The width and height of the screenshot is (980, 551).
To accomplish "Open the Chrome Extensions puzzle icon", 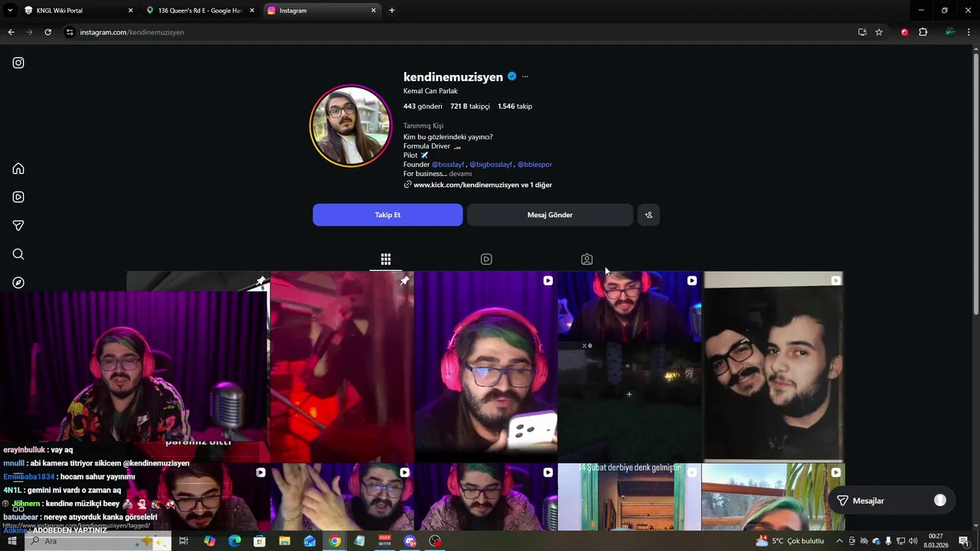I will [x=923, y=32].
